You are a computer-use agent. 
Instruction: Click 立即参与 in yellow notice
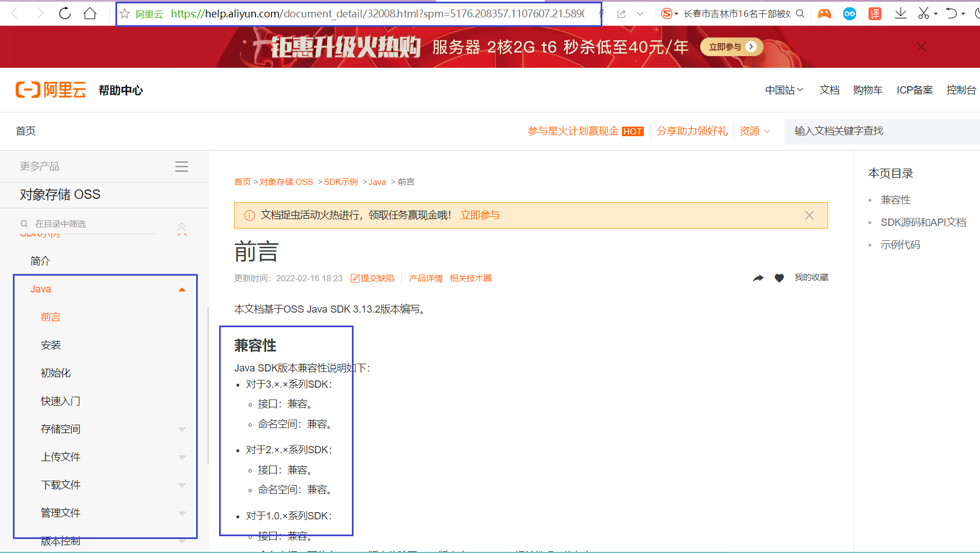click(x=480, y=215)
